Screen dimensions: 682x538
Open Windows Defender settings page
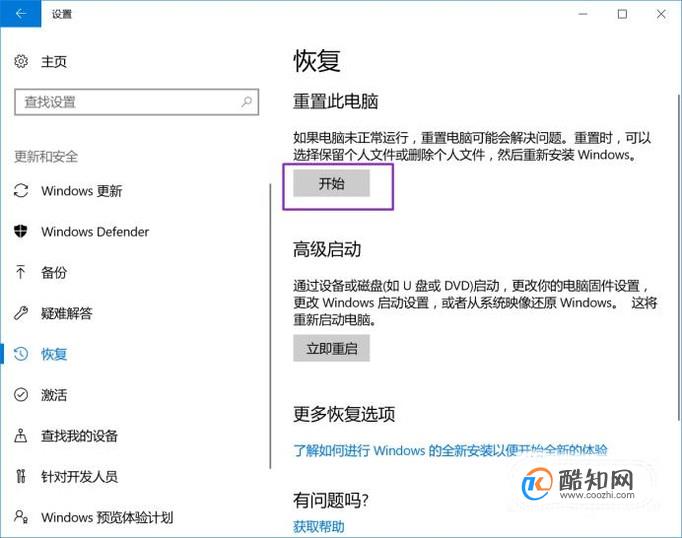click(x=95, y=231)
